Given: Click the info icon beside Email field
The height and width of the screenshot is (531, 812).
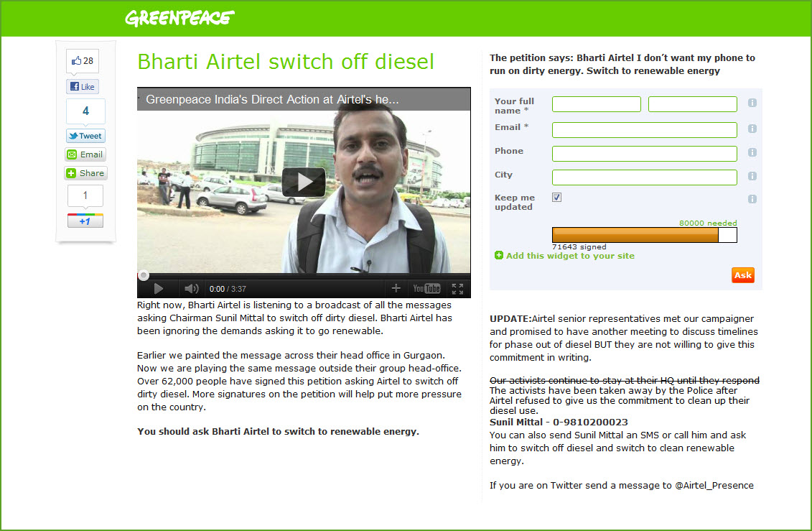Looking at the screenshot, I should pos(752,129).
